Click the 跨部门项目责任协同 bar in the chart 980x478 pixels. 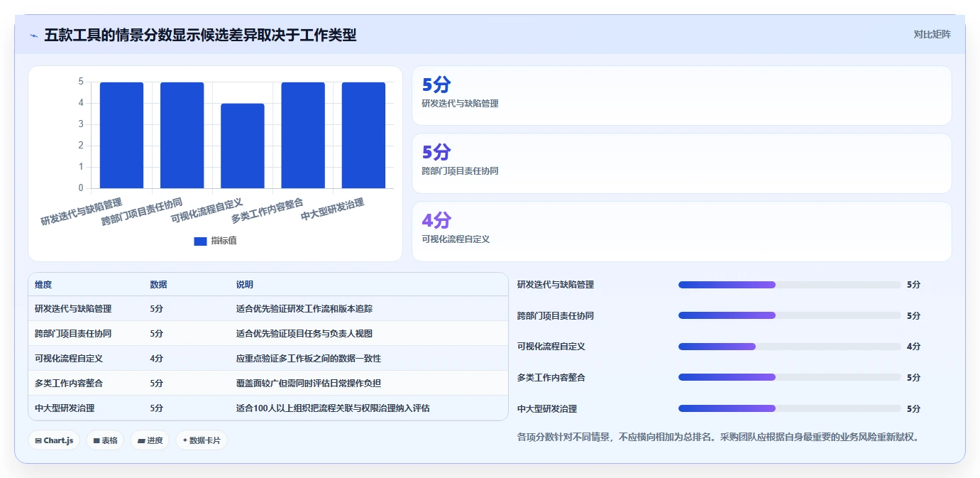coord(182,135)
